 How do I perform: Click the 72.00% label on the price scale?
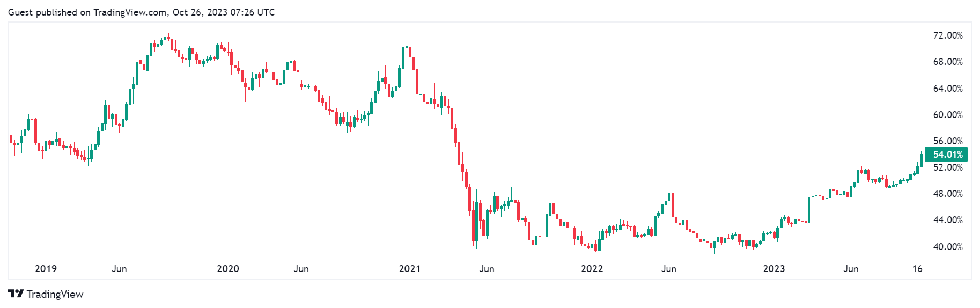(948, 35)
